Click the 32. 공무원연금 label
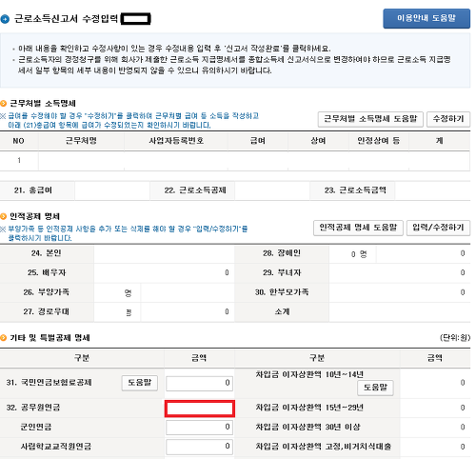This screenshot has width=476, height=459. click(x=33, y=408)
